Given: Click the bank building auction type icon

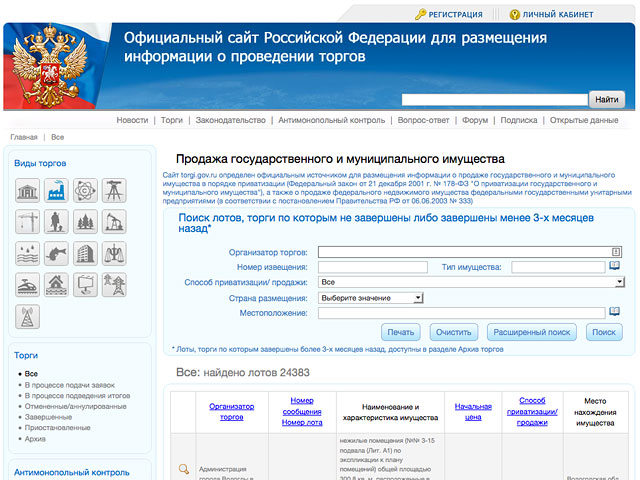Looking at the screenshot, I should pos(27,189).
